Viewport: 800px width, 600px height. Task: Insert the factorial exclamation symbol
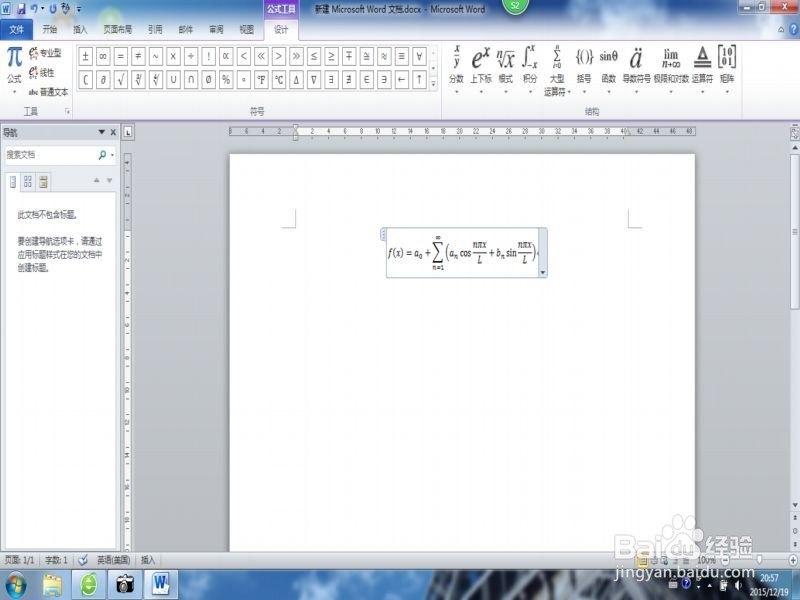208,56
